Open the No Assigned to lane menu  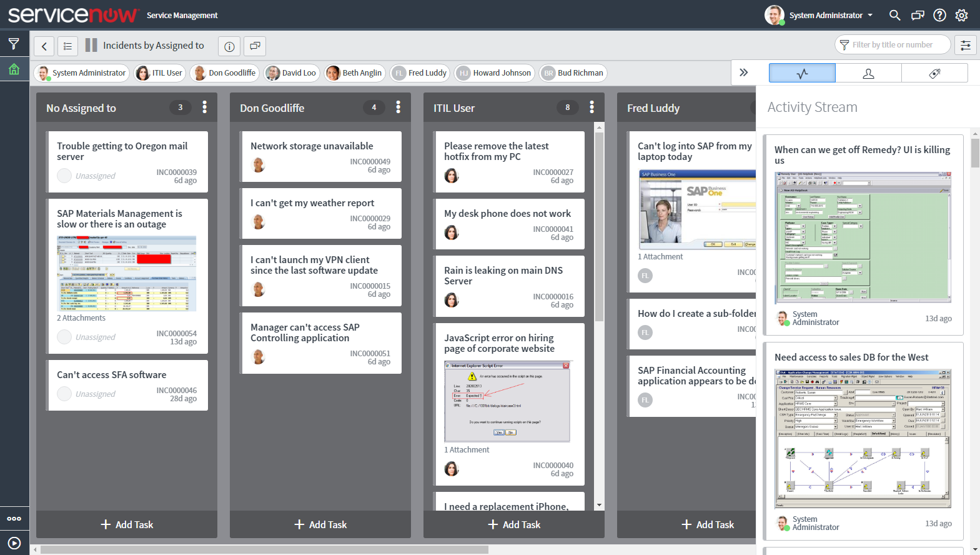[204, 107]
